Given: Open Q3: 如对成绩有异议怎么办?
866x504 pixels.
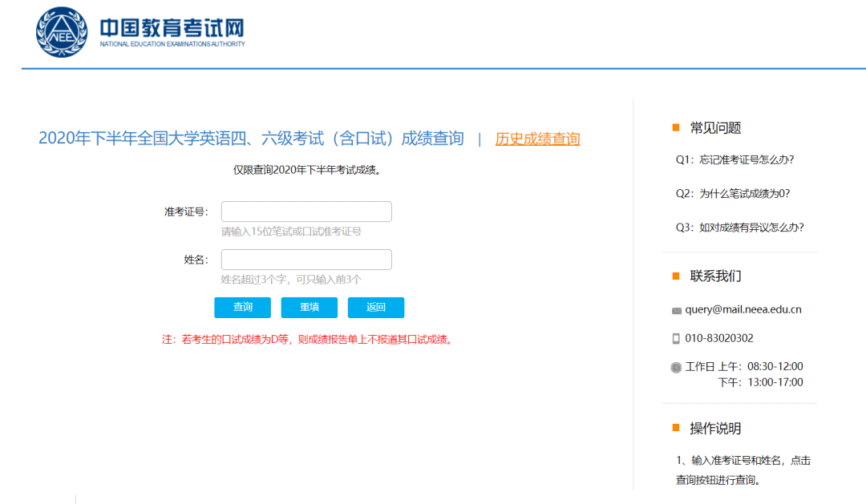Looking at the screenshot, I should [x=739, y=228].
